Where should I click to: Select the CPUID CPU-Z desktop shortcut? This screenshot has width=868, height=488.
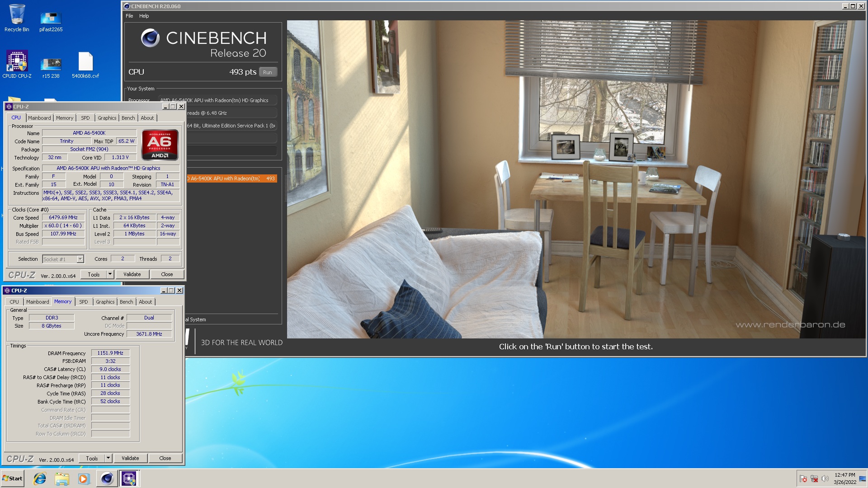pos(17,64)
